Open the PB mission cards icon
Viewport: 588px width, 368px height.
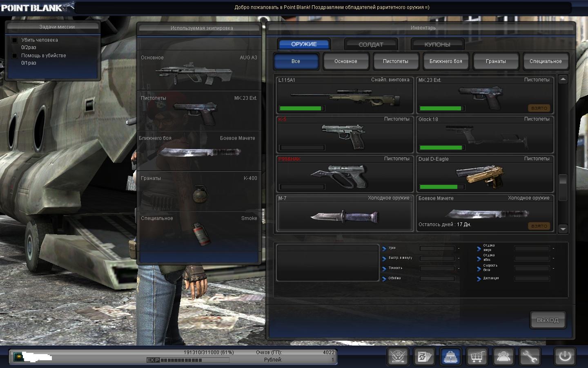pos(424,357)
